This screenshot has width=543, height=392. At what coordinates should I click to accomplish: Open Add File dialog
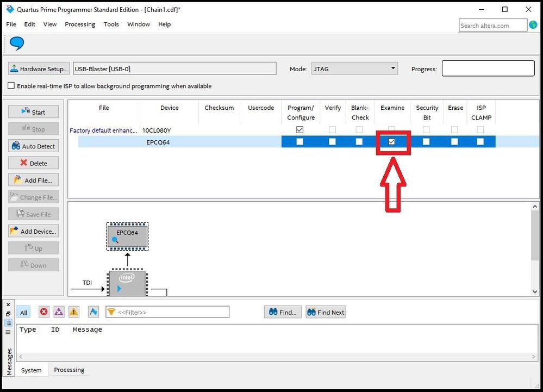point(33,180)
